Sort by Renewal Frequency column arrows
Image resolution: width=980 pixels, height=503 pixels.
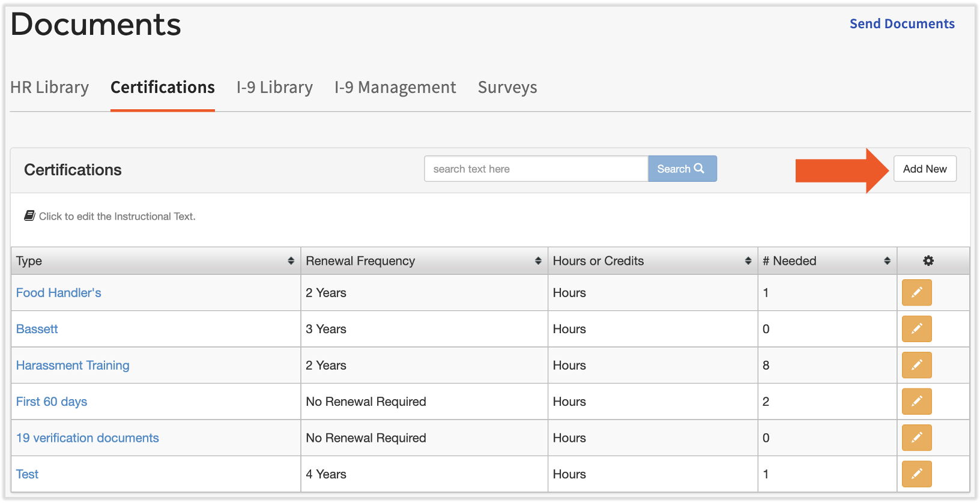click(x=538, y=261)
